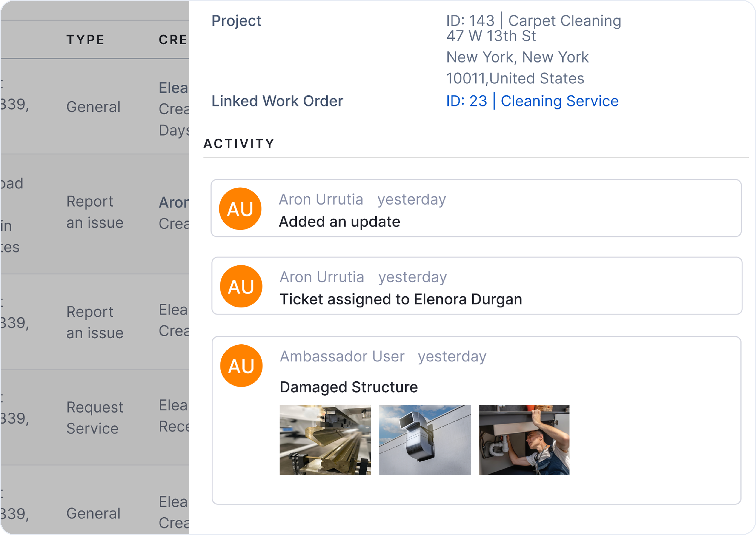Viewport: 756px width, 535px height.
Task: Click the avatar on the 'Ticket assigned' entry
Action: coord(241,286)
